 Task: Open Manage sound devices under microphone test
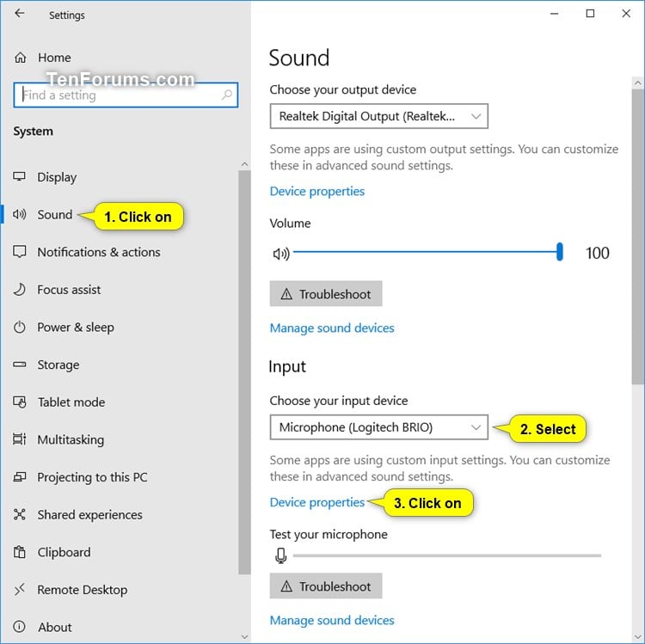coord(332,620)
